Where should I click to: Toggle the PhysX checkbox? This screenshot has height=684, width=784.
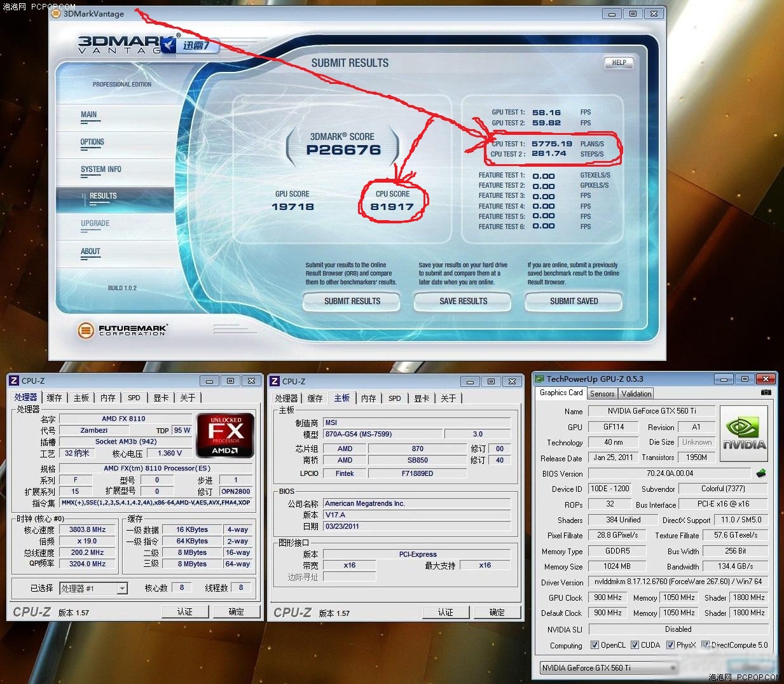pyautogui.click(x=670, y=645)
